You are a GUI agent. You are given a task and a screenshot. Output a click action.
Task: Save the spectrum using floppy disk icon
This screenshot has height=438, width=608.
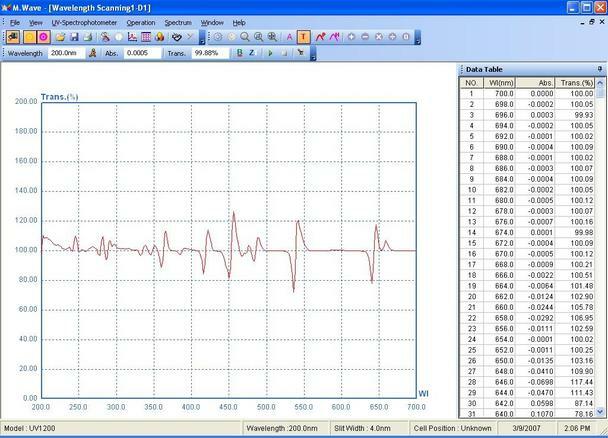(74, 37)
